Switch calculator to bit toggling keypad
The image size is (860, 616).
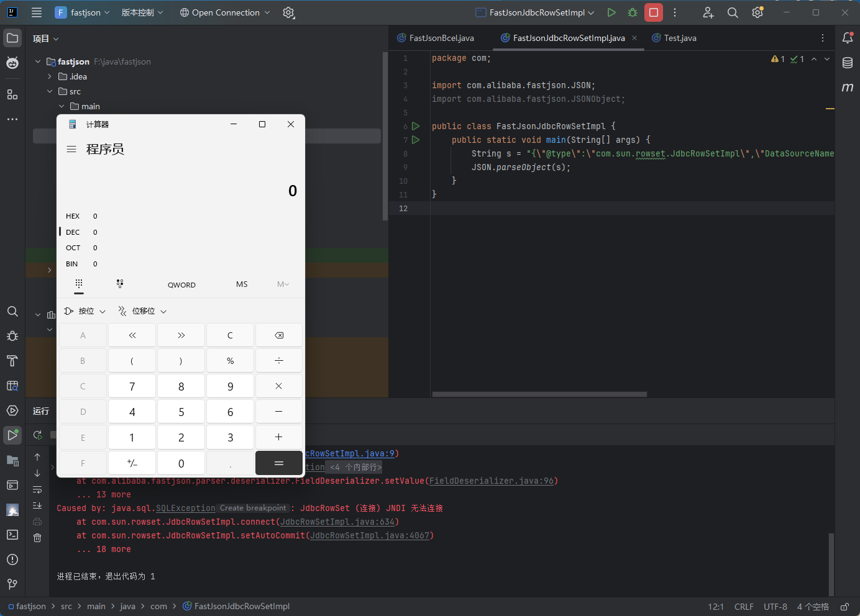pyautogui.click(x=120, y=284)
